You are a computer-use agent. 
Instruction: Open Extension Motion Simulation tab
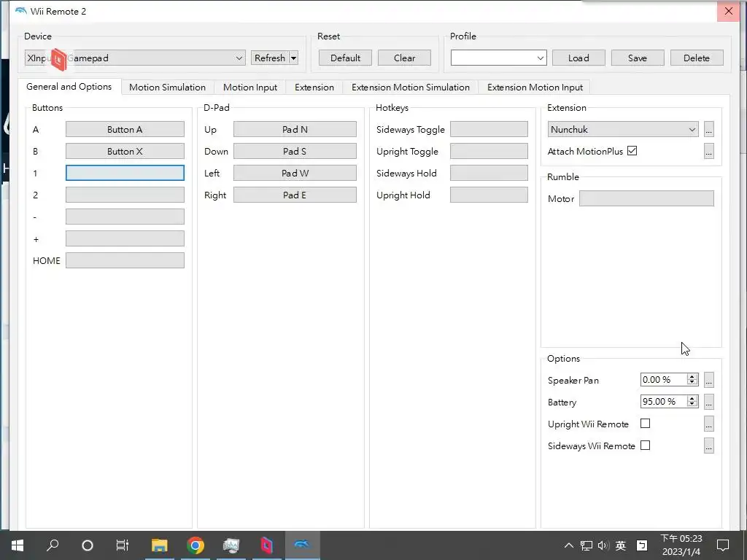point(411,87)
